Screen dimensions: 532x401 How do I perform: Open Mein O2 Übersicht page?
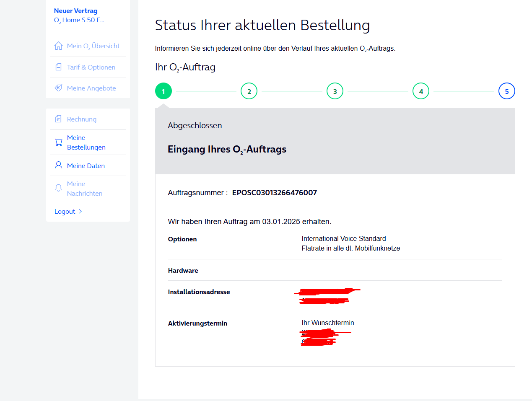(93, 46)
